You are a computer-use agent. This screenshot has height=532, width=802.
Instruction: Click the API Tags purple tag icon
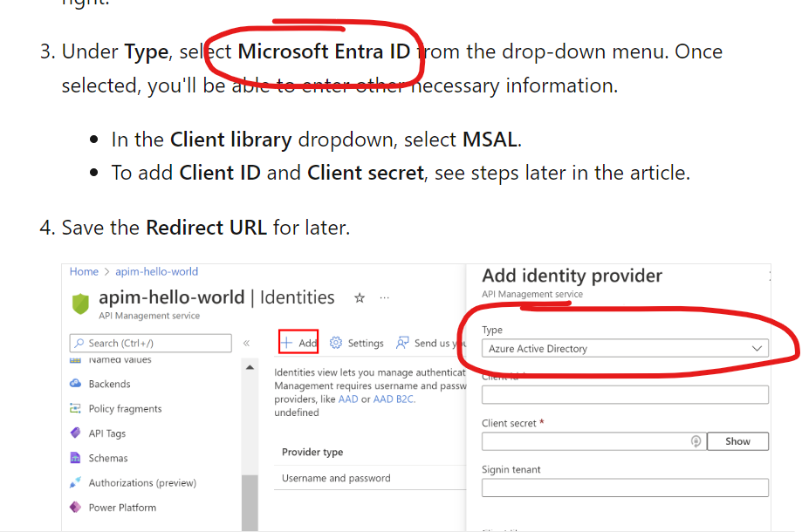pos(75,433)
